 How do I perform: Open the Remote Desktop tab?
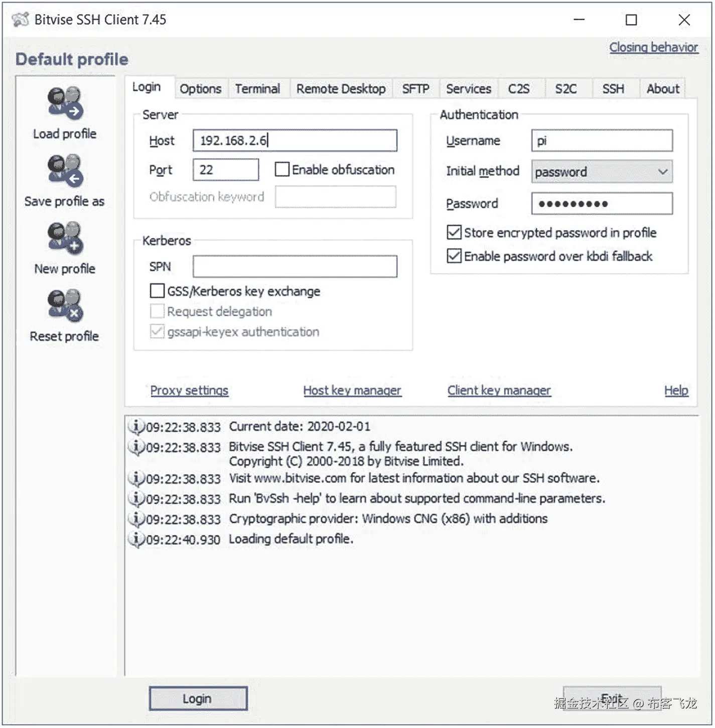tap(341, 88)
